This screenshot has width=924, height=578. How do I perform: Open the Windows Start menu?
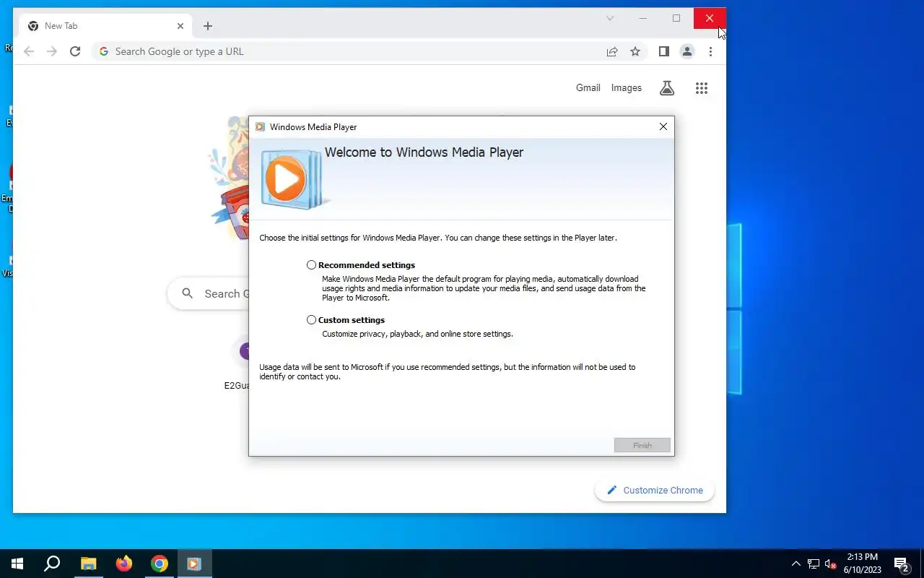(17, 564)
